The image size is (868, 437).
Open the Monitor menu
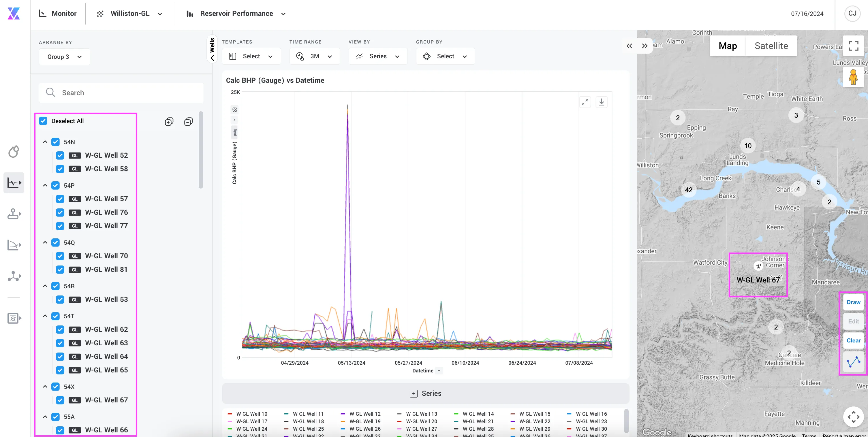58,14
